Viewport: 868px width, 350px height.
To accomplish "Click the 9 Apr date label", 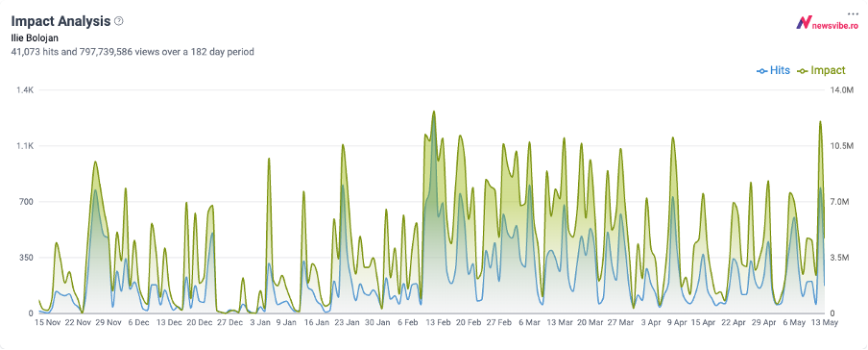I will (677, 322).
